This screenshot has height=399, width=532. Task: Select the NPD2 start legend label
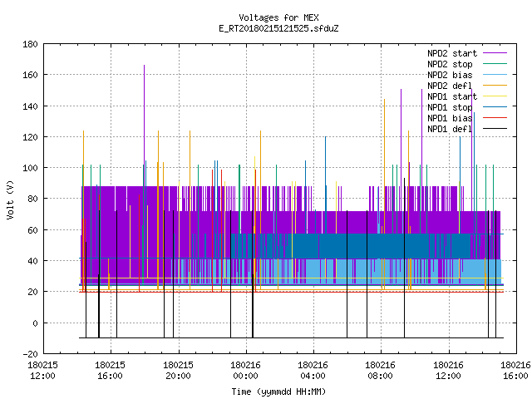[452, 53]
